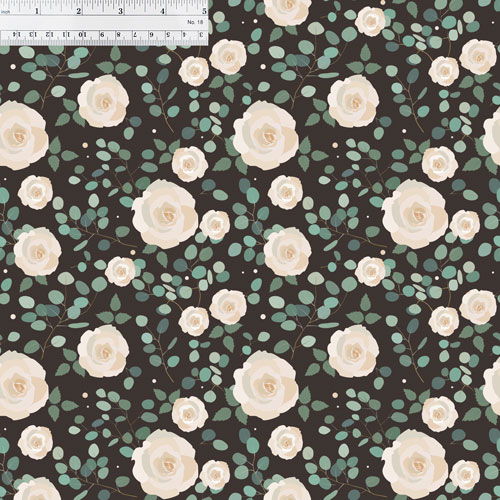Click the 'inch' label on the ruler
This screenshot has height=500, width=500.
[x=6, y=12]
